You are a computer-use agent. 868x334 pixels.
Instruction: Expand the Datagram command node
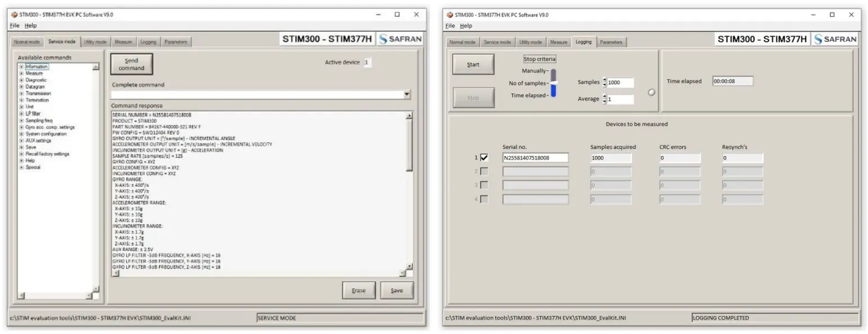coord(21,87)
